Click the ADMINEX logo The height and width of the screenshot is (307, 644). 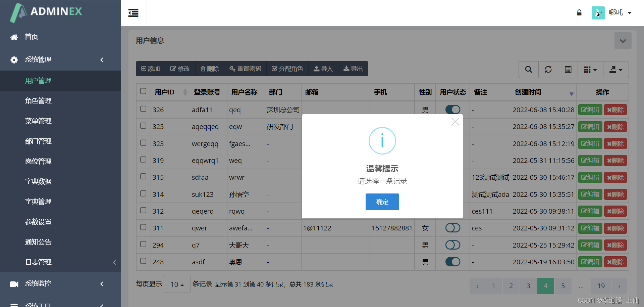click(46, 13)
